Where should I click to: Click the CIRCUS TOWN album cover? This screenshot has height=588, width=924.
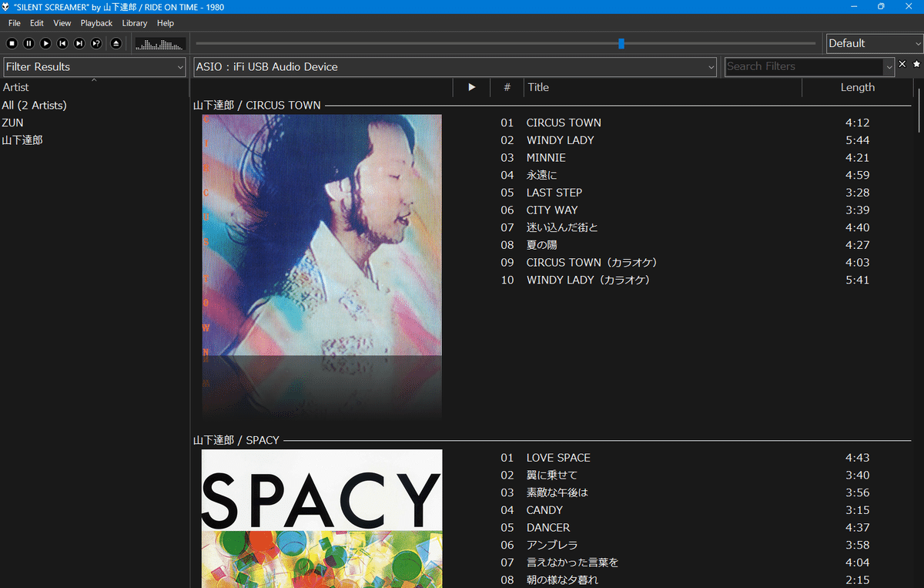coord(322,235)
